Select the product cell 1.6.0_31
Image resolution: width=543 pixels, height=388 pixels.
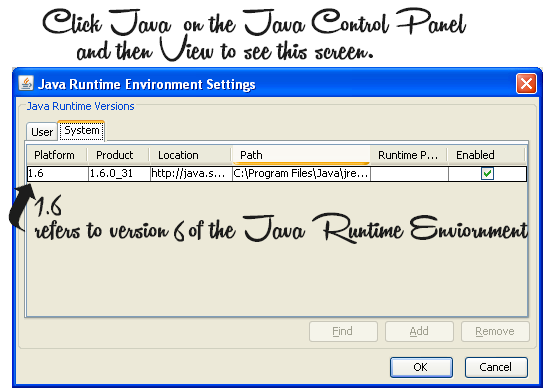click(x=119, y=174)
